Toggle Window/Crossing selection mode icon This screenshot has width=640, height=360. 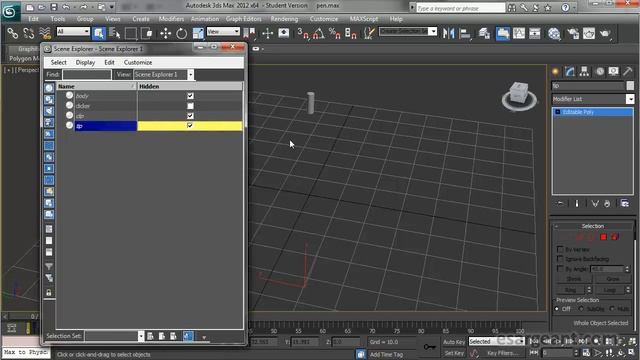[147, 33]
